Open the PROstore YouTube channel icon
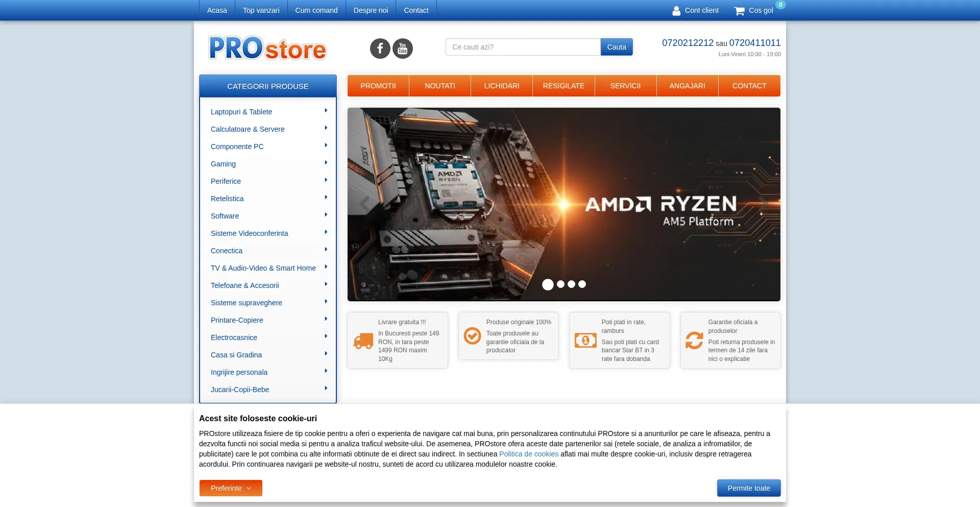 [403, 49]
